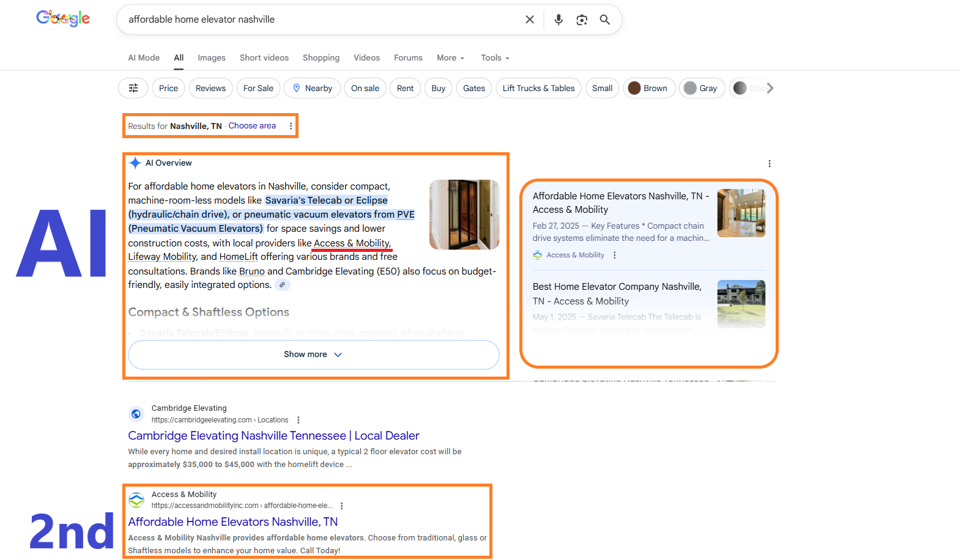Image resolution: width=961 pixels, height=560 pixels.
Task: Open Affordable Home Elevators source card thumbnail
Action: [x=741, y=213]
